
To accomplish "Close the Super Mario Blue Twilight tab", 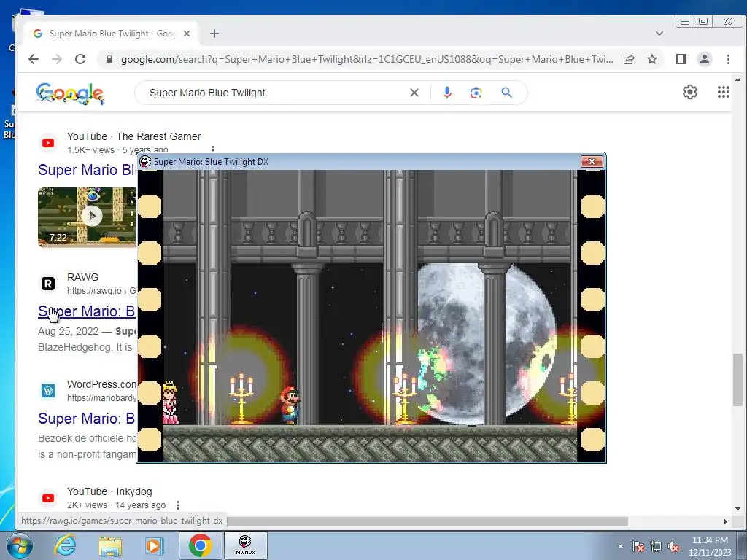I will pos(187,34).
